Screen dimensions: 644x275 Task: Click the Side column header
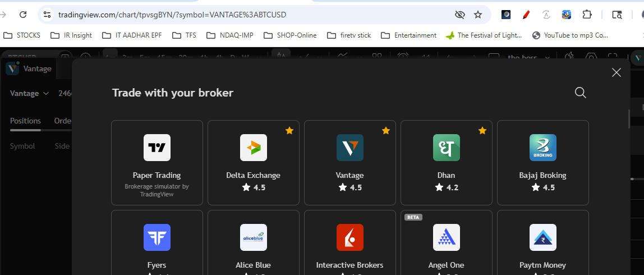[x=62, y=146]
